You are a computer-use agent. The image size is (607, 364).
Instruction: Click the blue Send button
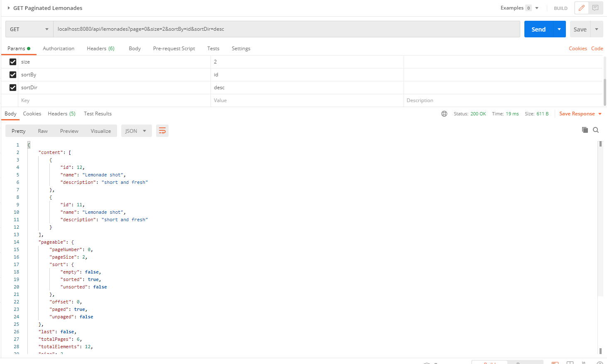tap(538, 29)
